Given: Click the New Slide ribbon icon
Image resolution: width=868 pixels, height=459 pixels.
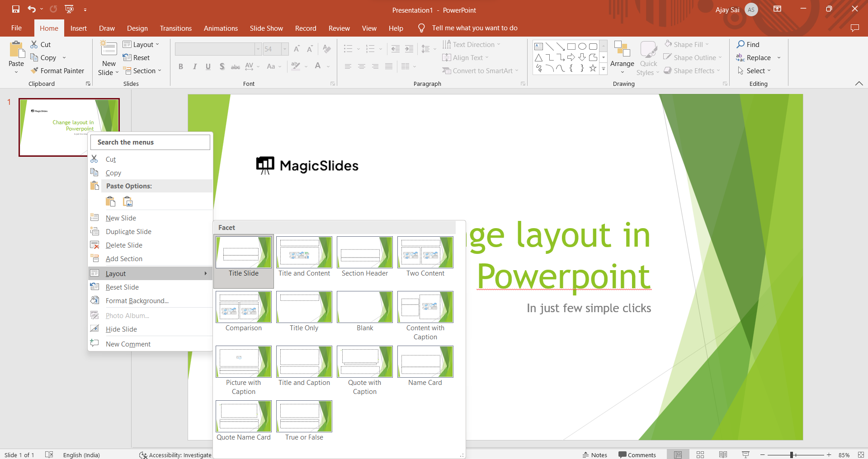Looking at the screenshot, I should tap(108, 49).
